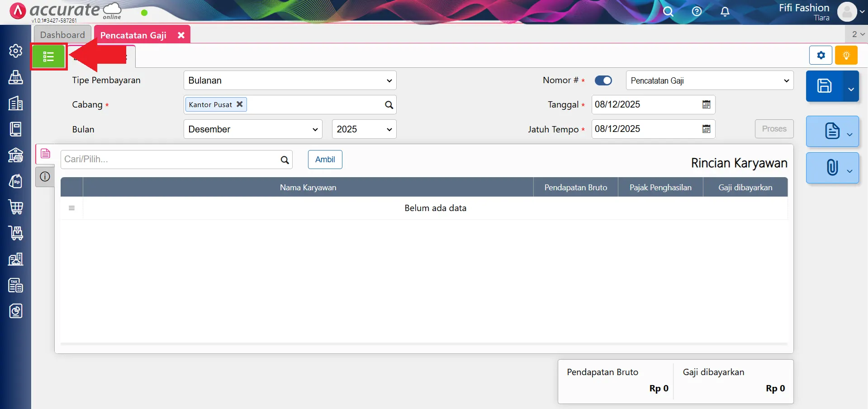The width and height of the screenshot is (868, 409).
Task: Open the Desember month dropdown
Action: tap(253, 129)
